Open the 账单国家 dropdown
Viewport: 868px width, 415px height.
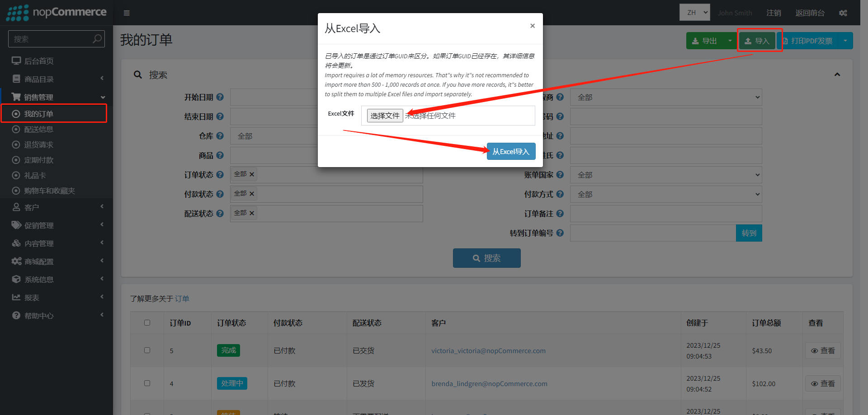point(665,175)
